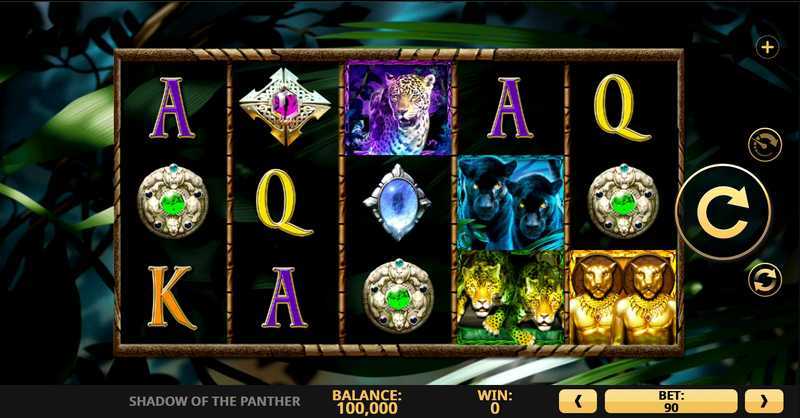Decrease bet with the left arrow button
The width and height of the screenshot is (800, 418).
point(578,401)
